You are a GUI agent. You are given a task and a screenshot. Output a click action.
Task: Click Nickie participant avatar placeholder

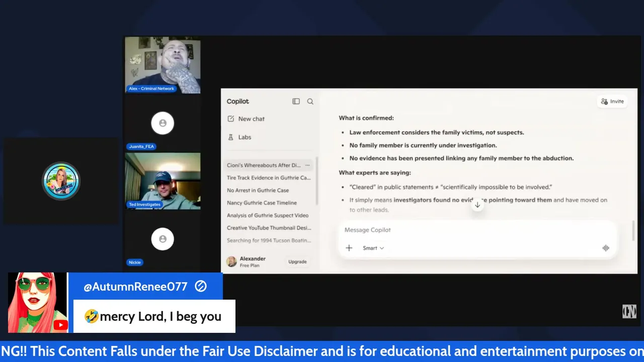(x=163, y=239)
